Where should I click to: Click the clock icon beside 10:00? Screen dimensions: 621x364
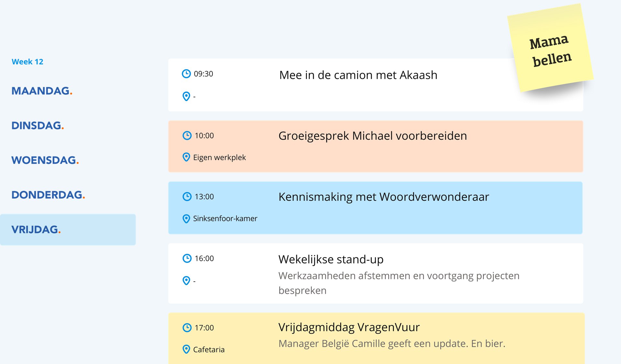tap(187, 135)
